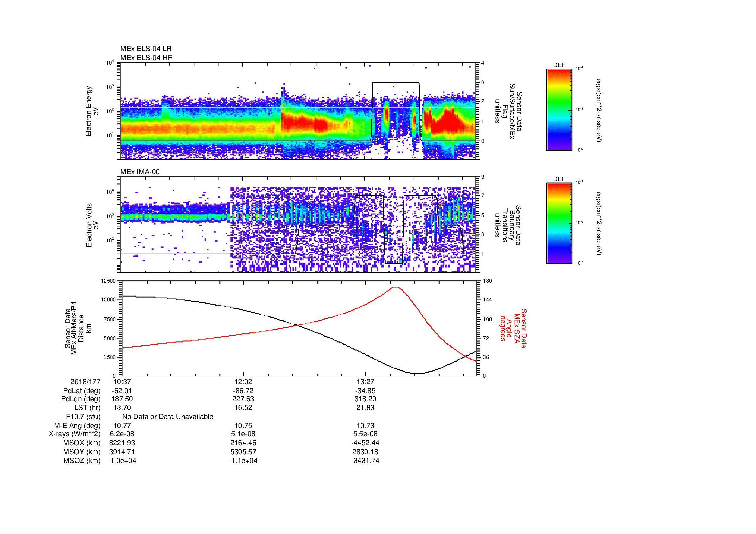Click the 'MSOZ (km)' row label

(x=82, y=461)
